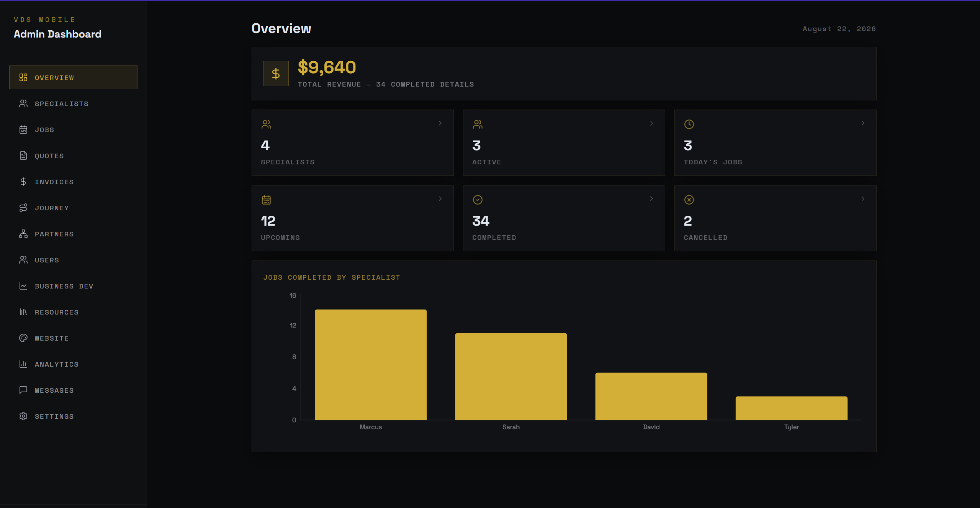The image size is (980, 508).
Task: Click the Messages chat bubble icon
Action: 23,390
